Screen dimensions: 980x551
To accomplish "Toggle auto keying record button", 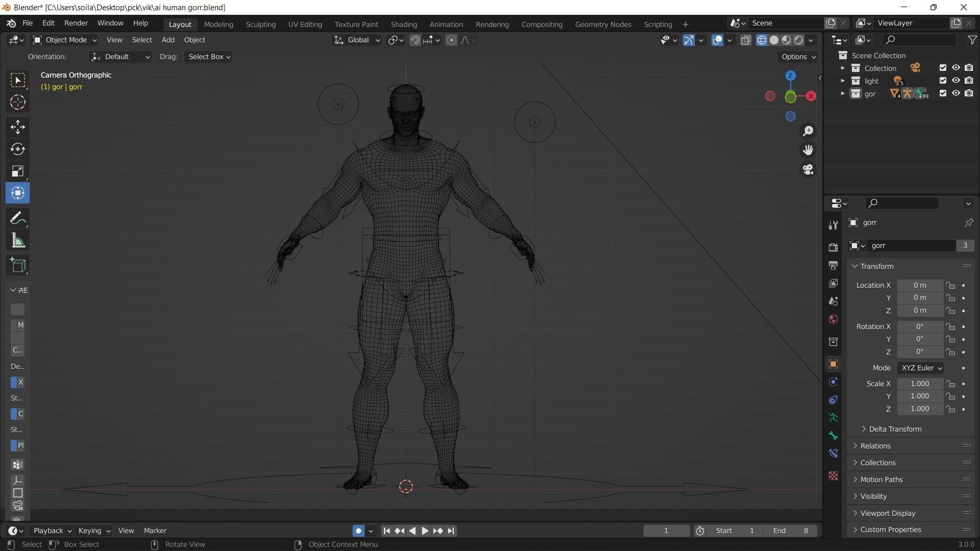I will pyautogui.click(x=358, y=531).
